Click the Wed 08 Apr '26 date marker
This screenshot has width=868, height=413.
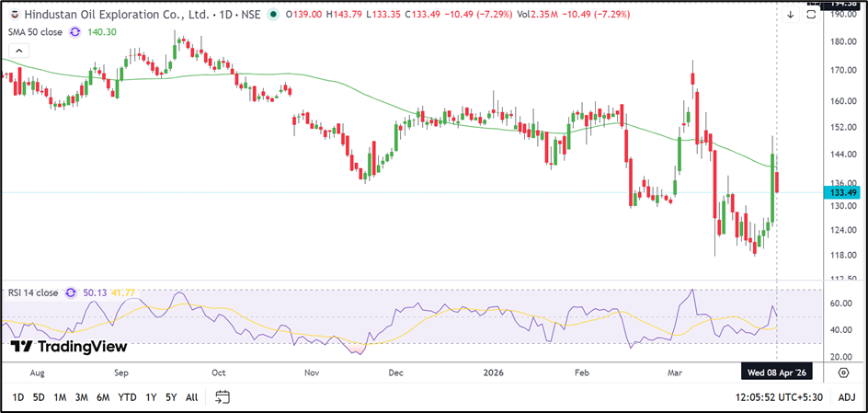[x=777, y=373]
